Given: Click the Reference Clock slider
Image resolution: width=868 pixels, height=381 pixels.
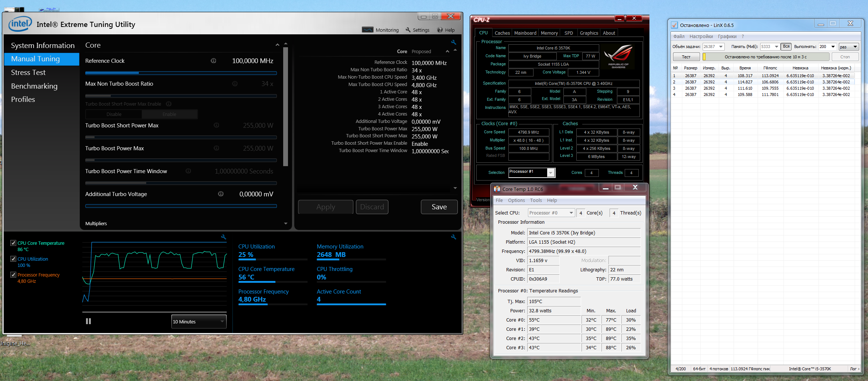Looking at the screenshot, I should 181,73.
